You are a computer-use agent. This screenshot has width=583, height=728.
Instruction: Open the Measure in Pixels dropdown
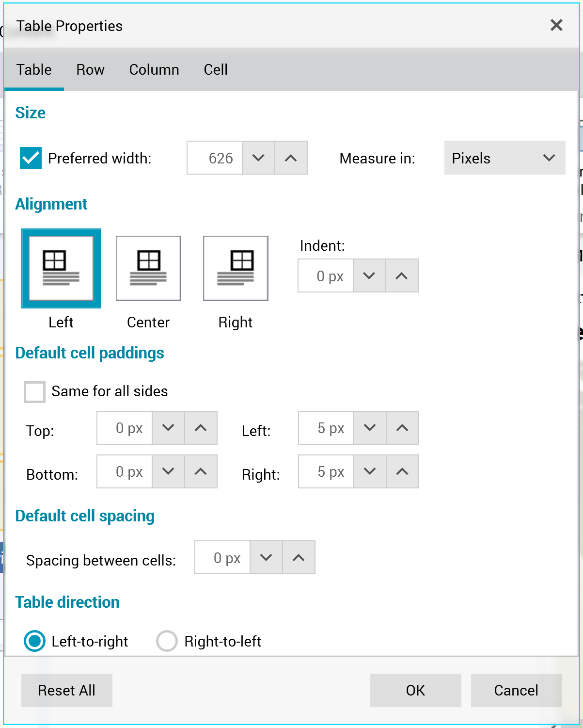(504, 158)
